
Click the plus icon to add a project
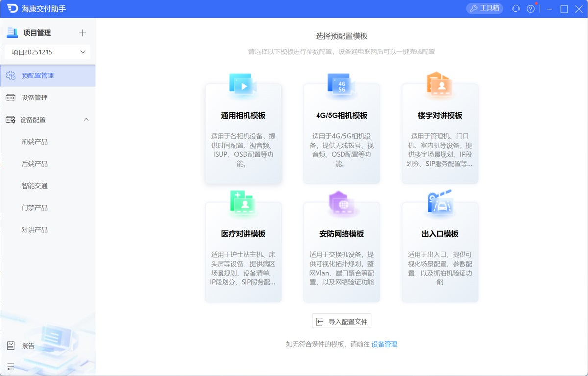(83, 32)
